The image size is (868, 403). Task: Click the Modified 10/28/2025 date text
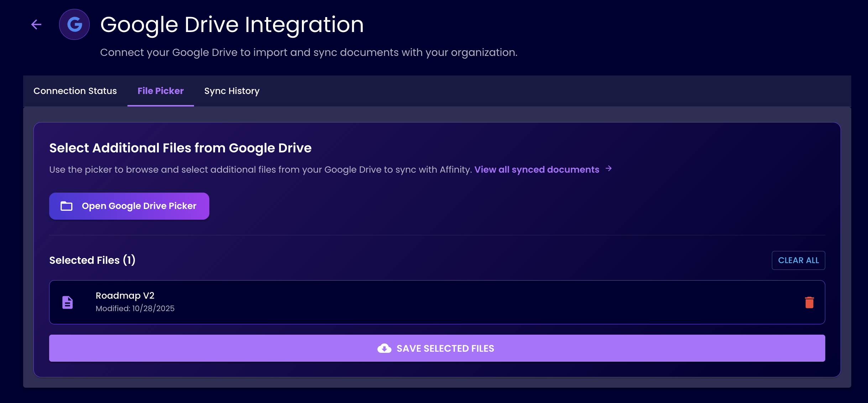click(135, 308)
